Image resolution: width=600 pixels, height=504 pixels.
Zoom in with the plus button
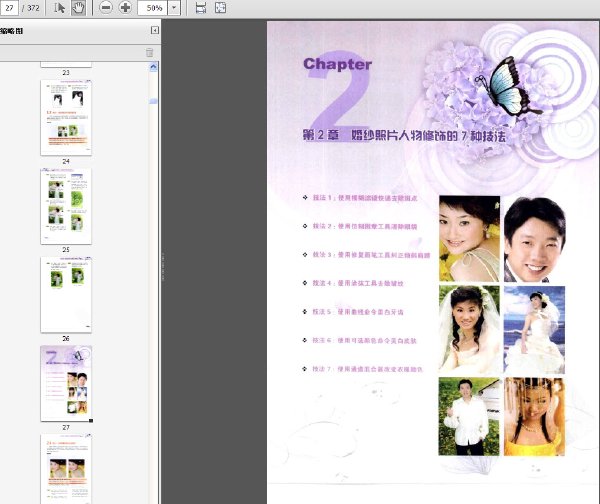click(x=125, y=8)
